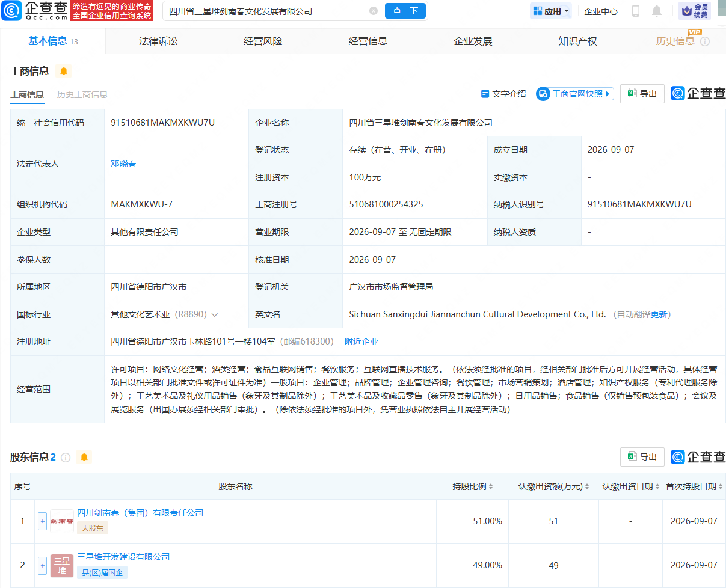Open notifications bell in the top bar
This screenshot has width=726, height=588.
[x=657, y=11]
